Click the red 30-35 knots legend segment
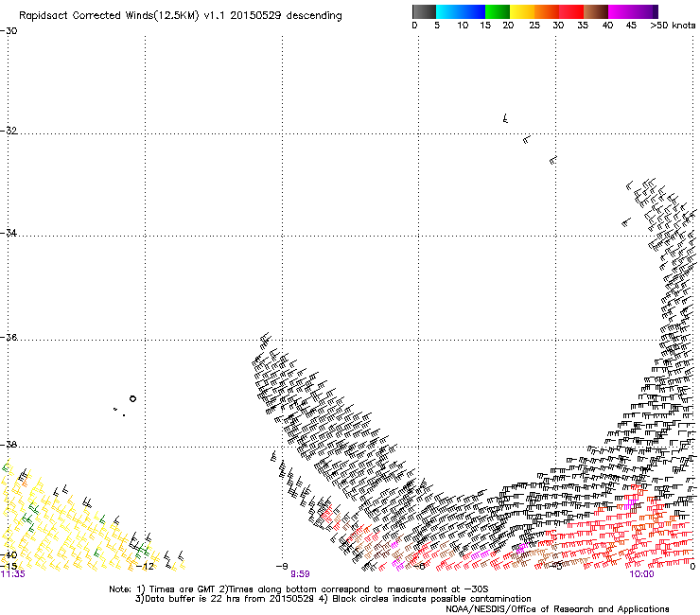The image size is (700, 615). tap(571, 11)
